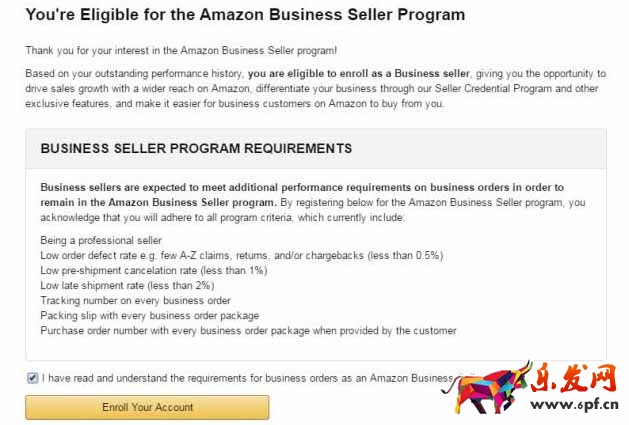Select the tracking number requirement line
This screenshot has width=629, height=425.
click(136, 300)
